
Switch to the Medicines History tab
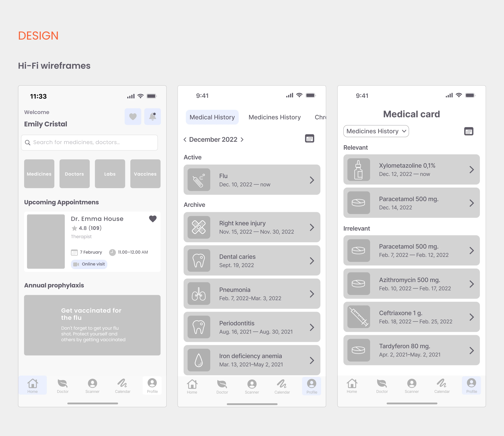click(x=274, y=117)
